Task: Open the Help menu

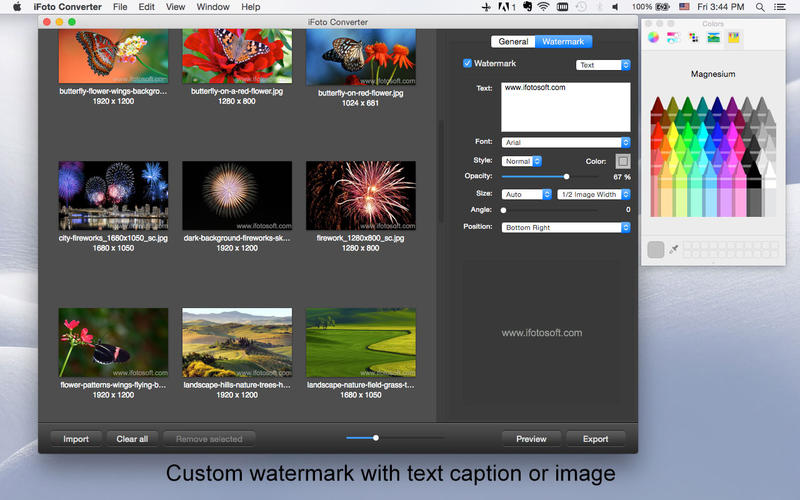Action: tap(251, 7)
